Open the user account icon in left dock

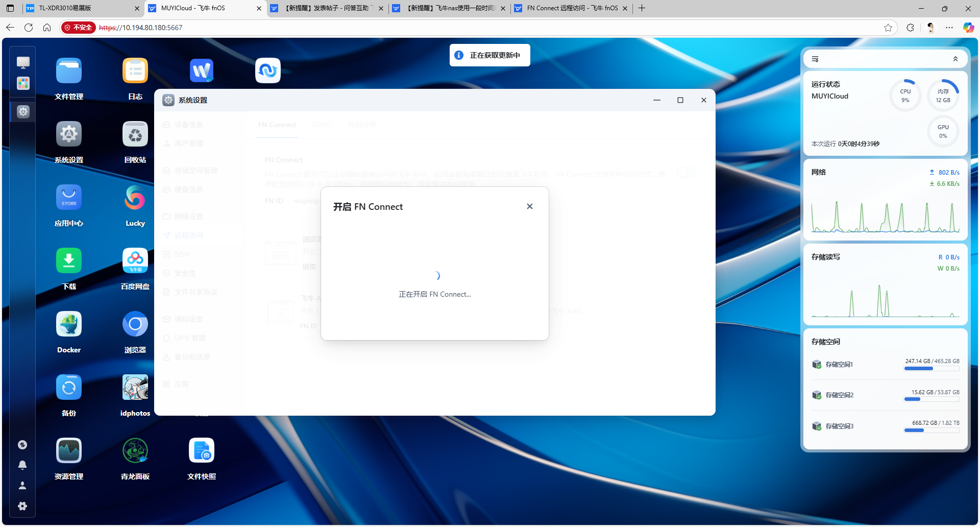click(x=22, y=485)
